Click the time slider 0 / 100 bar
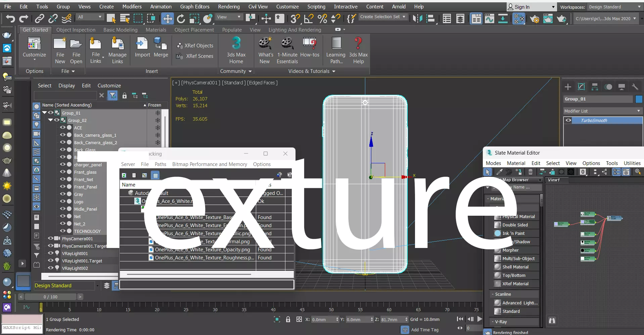 click(50, 297)
